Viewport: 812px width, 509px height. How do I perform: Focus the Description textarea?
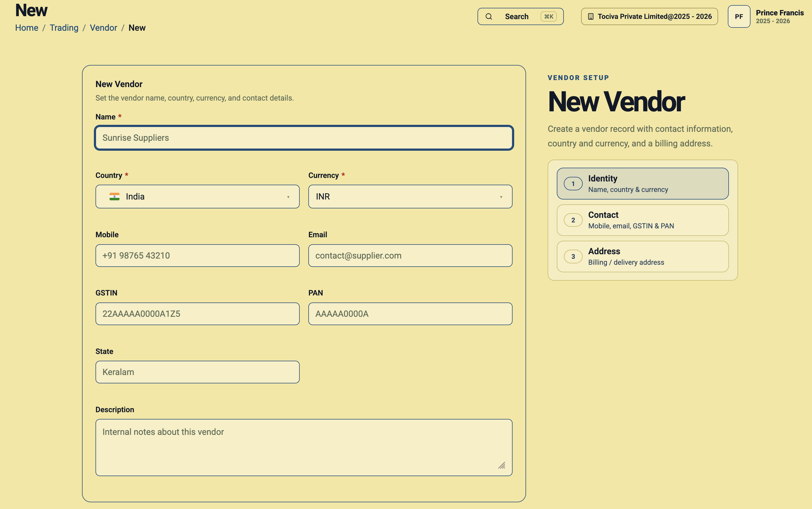tap(304, 447)
